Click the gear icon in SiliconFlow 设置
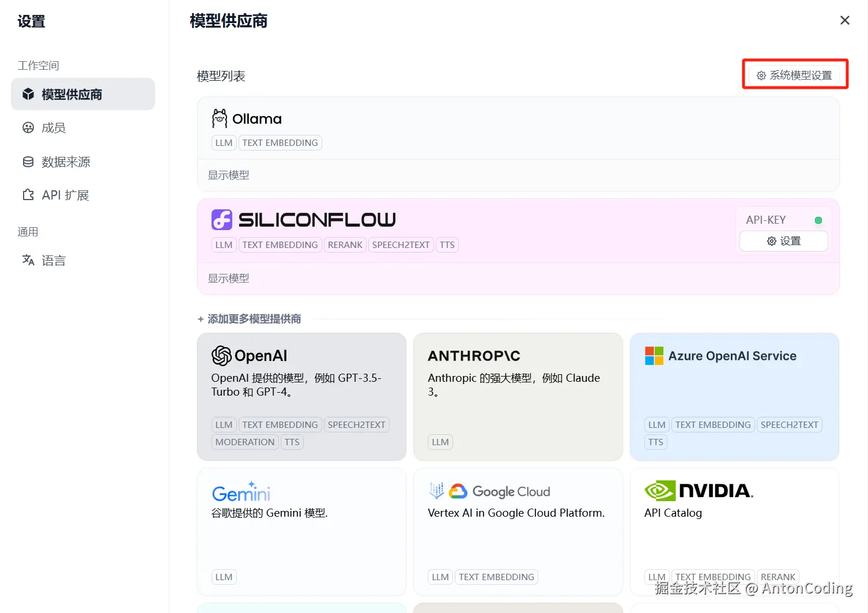Viewport: 868px width, 613px height. point(772,241)
